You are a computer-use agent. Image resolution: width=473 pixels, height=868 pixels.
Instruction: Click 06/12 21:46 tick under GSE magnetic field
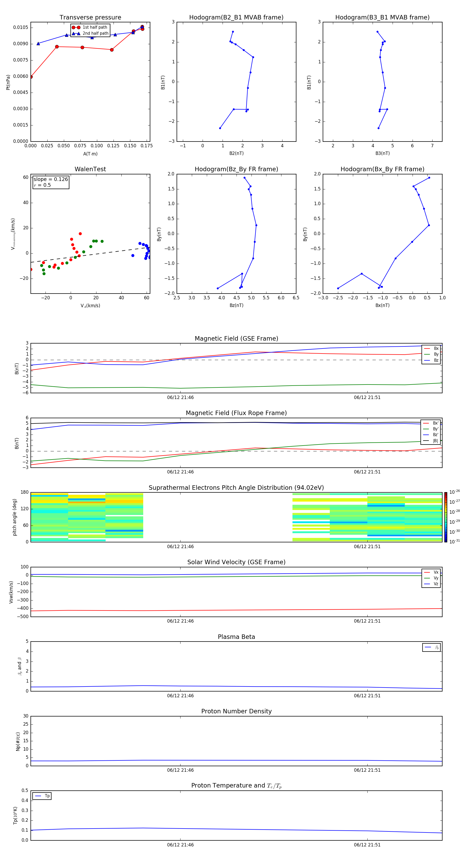[x=181, y=398]
